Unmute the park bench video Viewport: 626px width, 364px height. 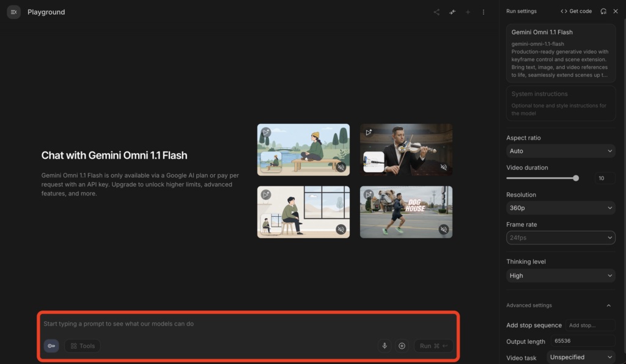341,167
